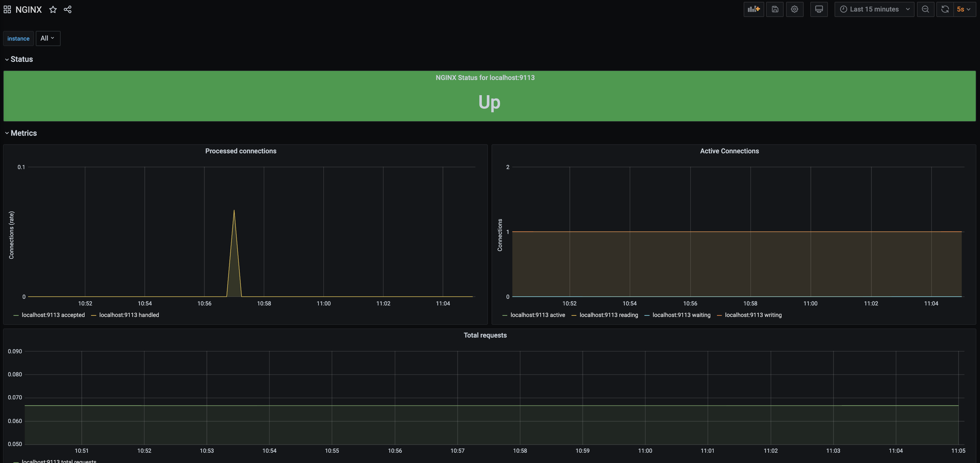Image resolution: width=980 pixels, height=463 pixels.
Task: Refresh the dashboard manually
Action: point(945,9)
